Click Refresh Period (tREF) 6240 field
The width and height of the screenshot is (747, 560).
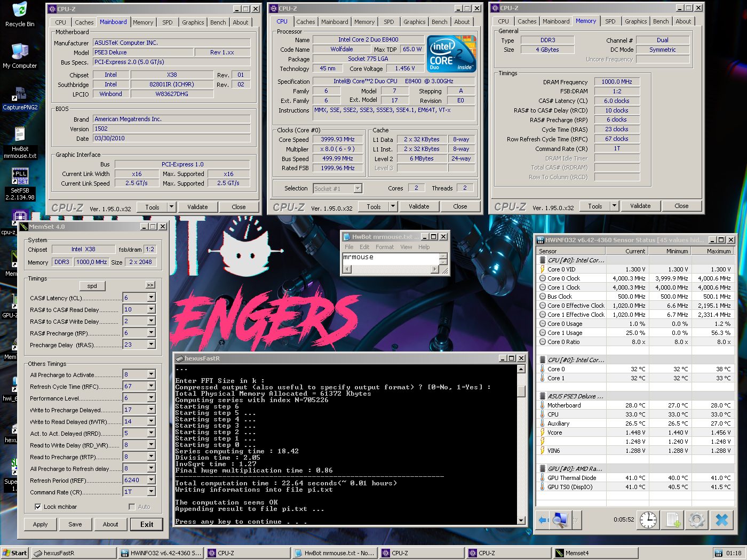pos(135,480)
